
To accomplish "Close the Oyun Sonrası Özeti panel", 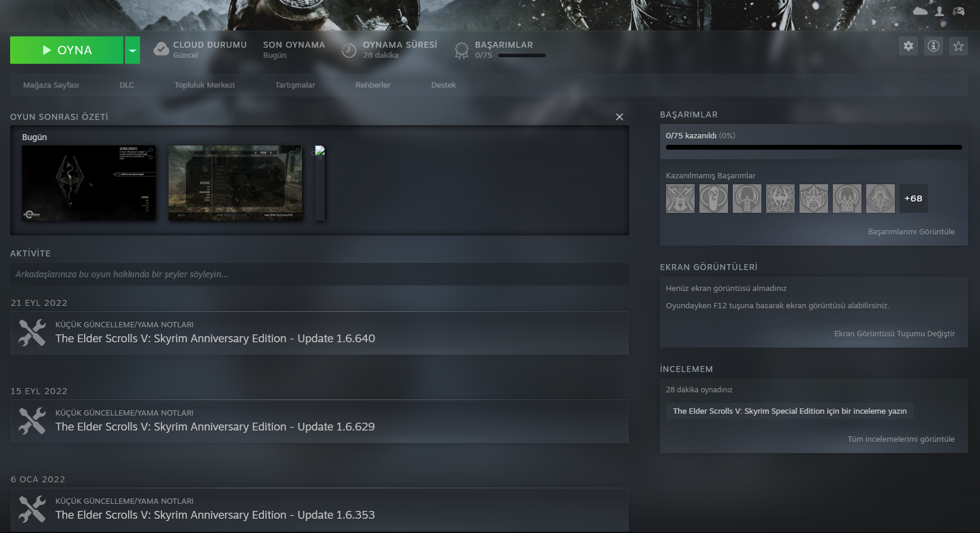I will (x=620, y=117).
